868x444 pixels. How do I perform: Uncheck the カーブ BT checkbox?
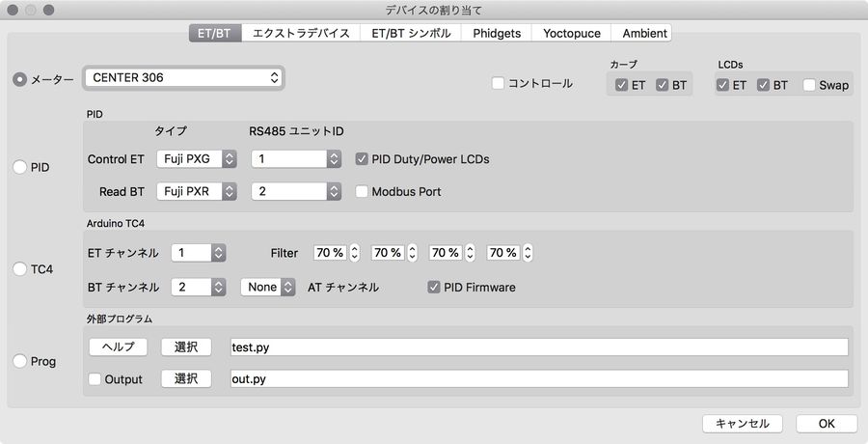[662, 85]
